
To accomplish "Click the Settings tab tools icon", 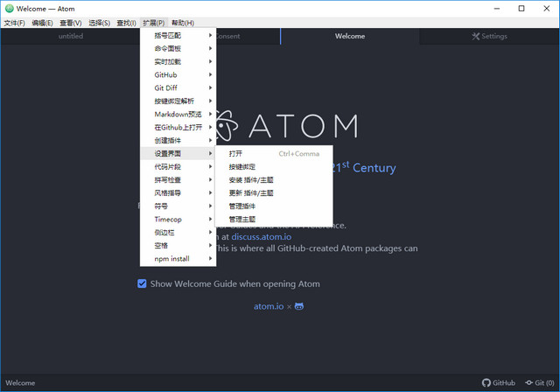I will 475,36.
